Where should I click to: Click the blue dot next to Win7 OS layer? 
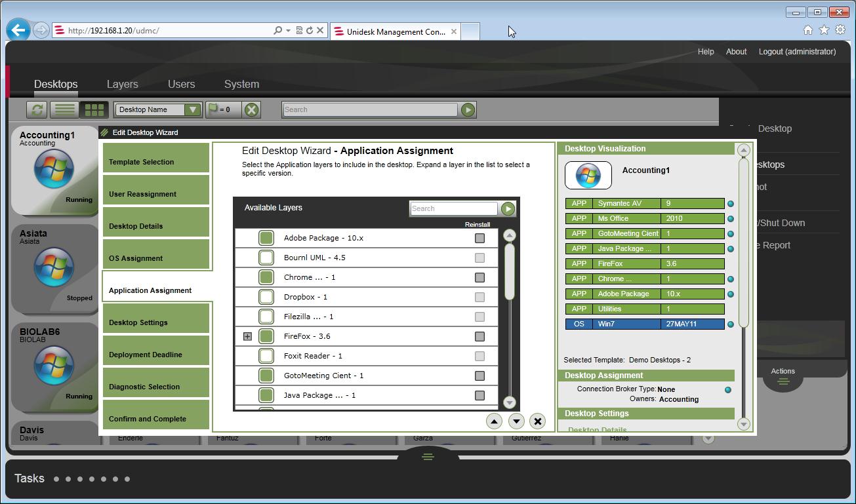click(730, 324)
